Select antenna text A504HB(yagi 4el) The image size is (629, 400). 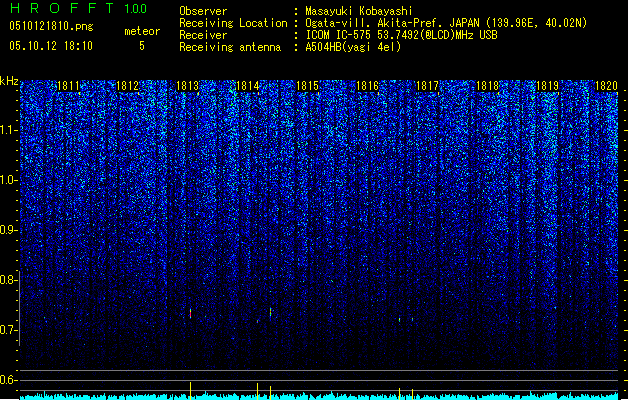pos(353,47)
